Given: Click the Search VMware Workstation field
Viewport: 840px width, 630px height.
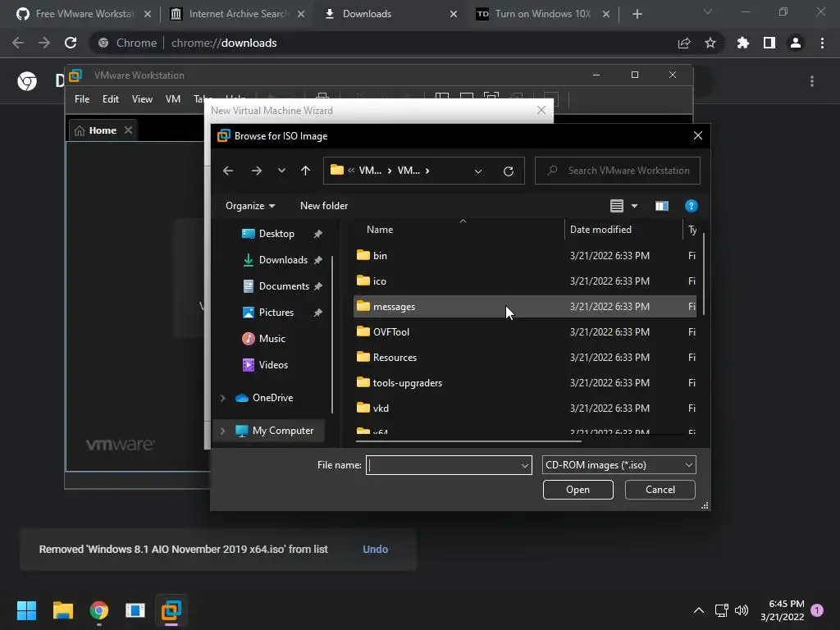Looking at the screenshot, I should pos(617,171).
